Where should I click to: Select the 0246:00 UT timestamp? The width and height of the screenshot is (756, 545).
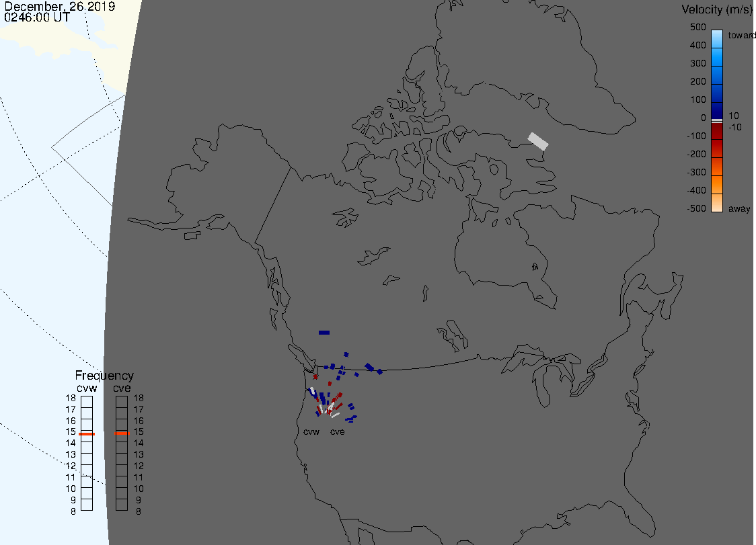click(36, 17)
